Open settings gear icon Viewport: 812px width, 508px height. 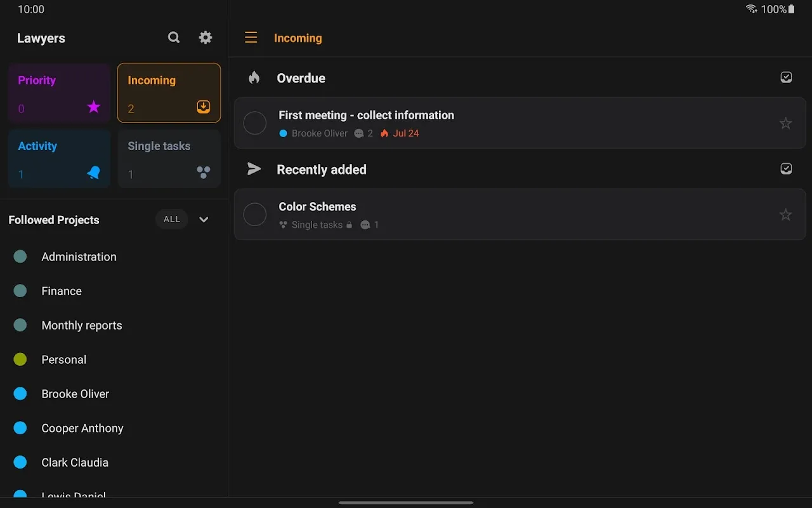click(x=206, y=37)
